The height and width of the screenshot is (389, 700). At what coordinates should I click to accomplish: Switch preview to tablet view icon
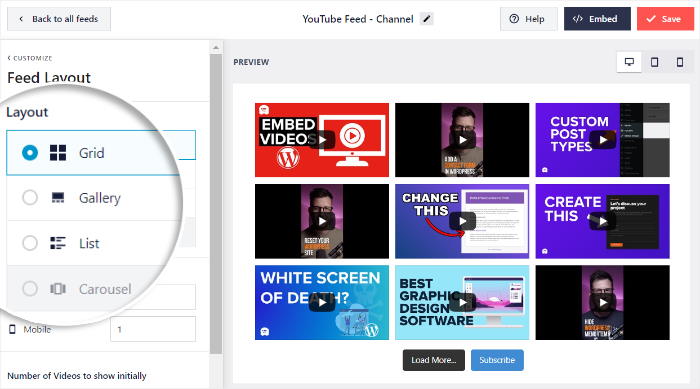pyautogui.click(x=654, y=62)
